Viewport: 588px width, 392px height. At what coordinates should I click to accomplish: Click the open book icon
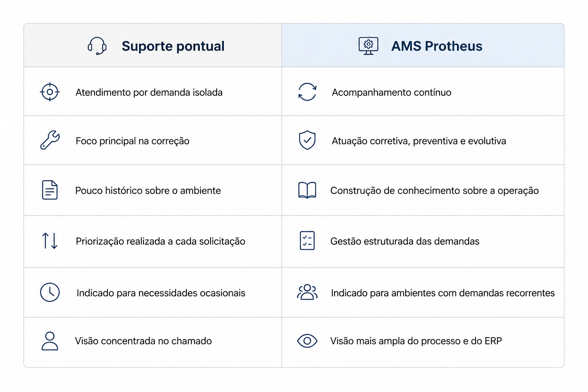tap(307, 190)
